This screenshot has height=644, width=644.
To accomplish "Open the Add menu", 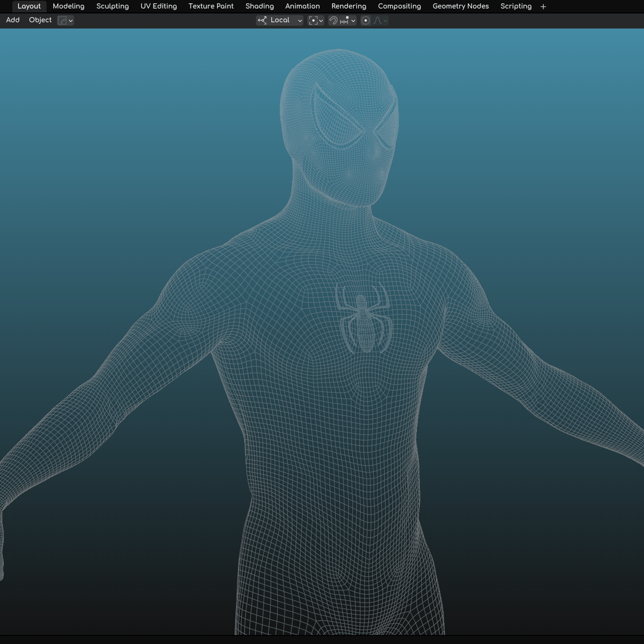I will (x=13, y=20).
